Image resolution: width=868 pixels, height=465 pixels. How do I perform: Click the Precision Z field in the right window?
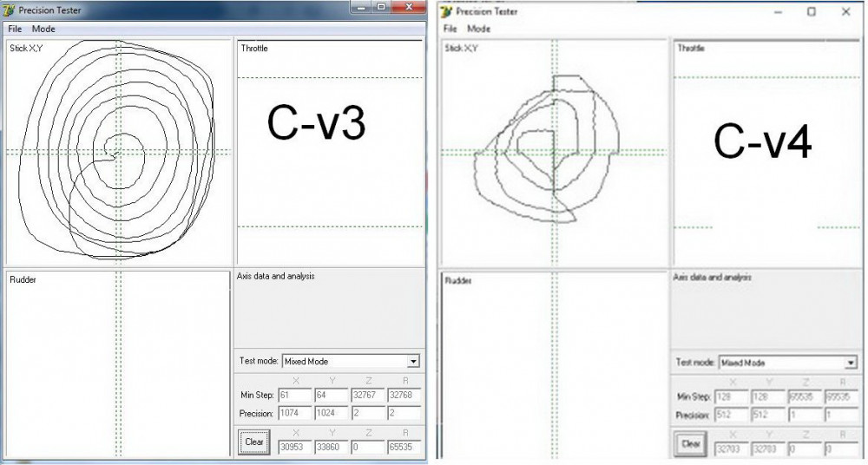pyautogui.click(x=805, y=415)
